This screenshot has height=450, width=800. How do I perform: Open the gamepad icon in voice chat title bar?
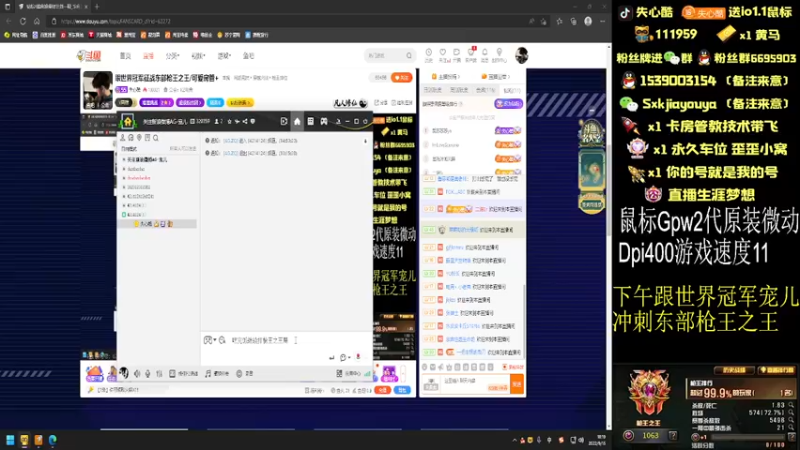click(x=323, y=121)
